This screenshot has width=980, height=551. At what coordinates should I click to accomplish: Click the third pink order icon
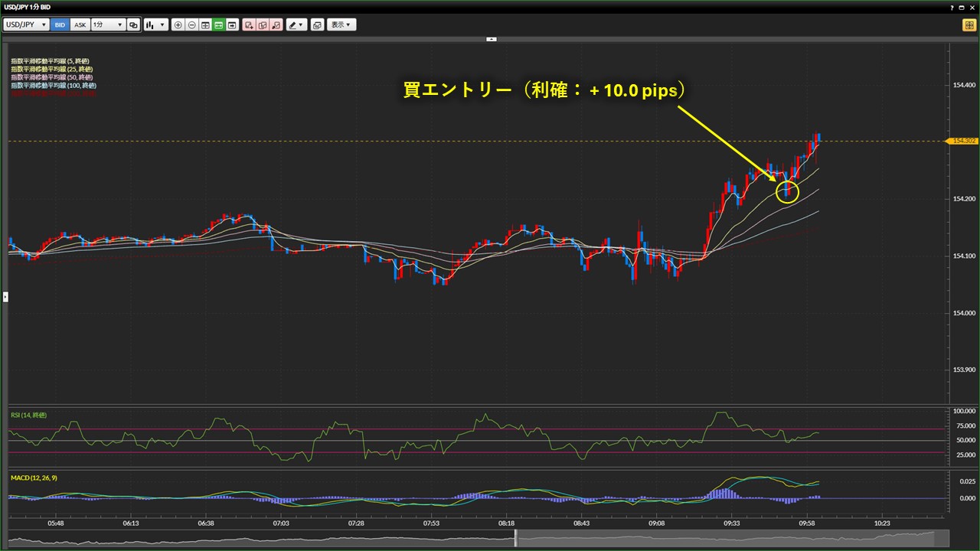tap(276, 24)
